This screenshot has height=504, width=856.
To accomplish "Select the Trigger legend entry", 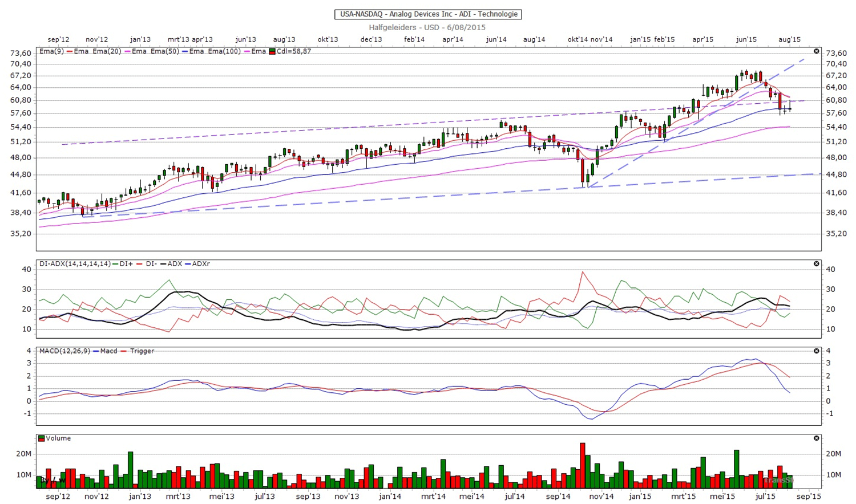I will pyautogui.click(x=142, y=351).
